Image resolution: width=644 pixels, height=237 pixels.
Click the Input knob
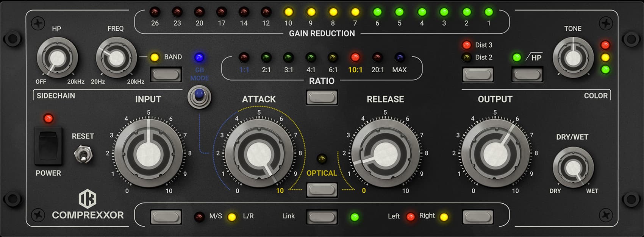(148, 153)
